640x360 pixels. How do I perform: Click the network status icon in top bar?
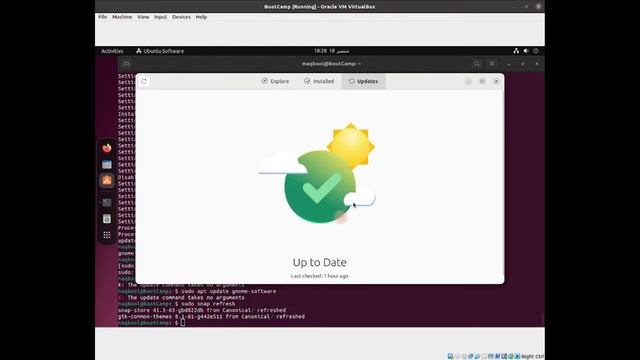coord(516,51)
